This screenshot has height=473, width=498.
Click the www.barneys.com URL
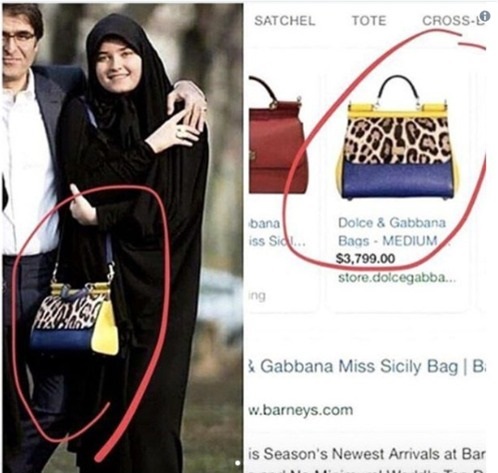click(301, 410)
